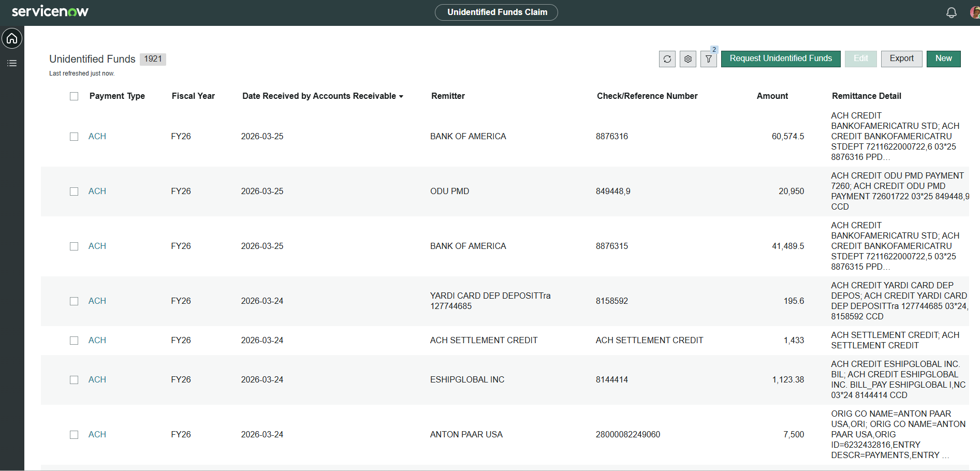
Task: Refresh the Unidentified Funds list
Action: [667, 59]
